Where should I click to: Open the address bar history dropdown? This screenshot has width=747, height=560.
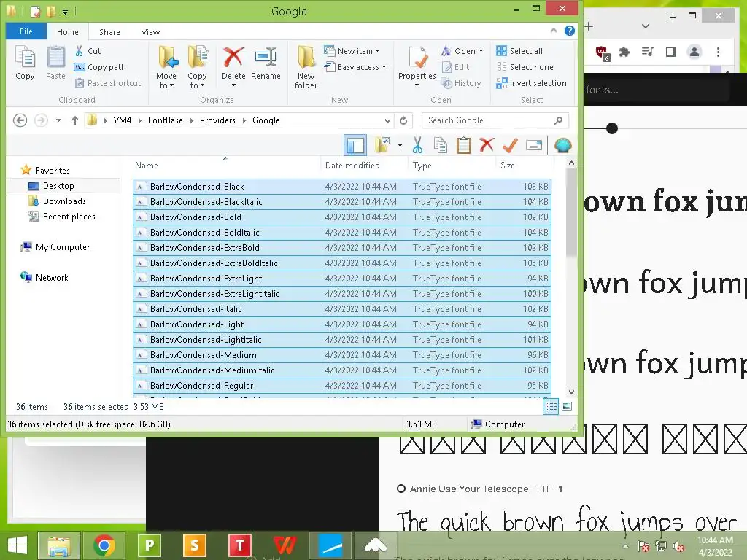click(x=387, y=120)
